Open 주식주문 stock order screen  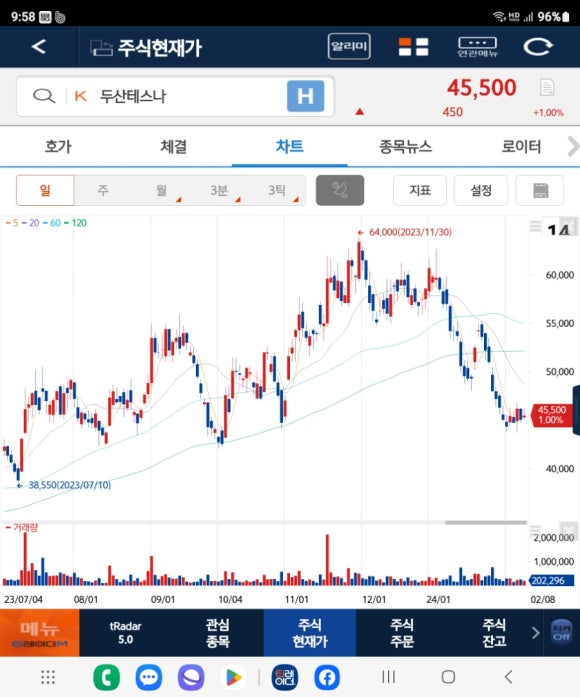[x=402, y=633]
